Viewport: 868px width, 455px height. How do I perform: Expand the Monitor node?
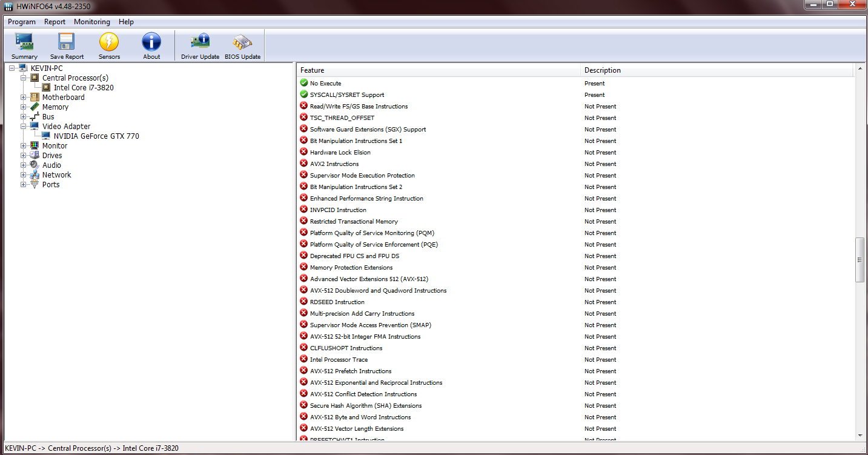24,146
